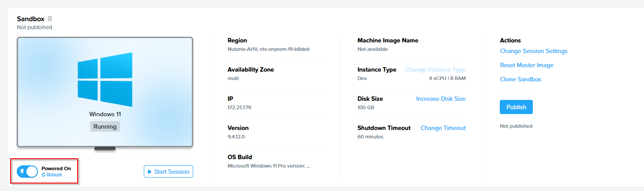Click the truncated OS Build text
This screenshot has height=191, width=644.
(x=269, y=166)
